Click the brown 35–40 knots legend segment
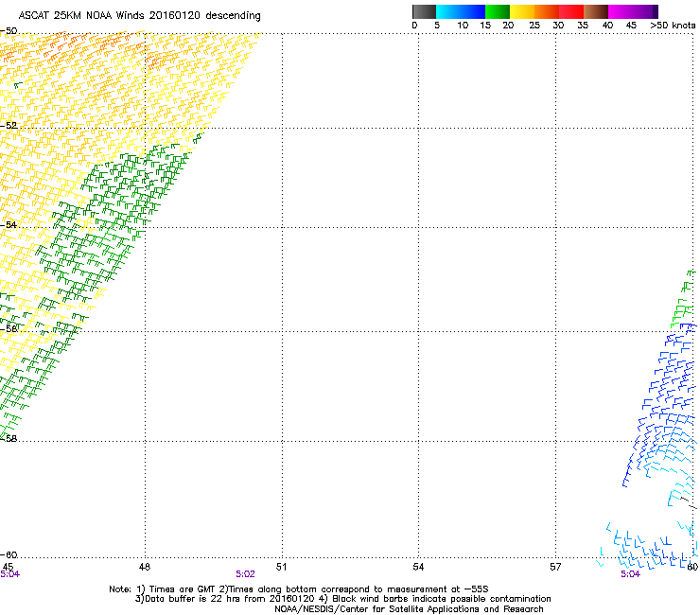700x615 pixels. [596, 11]
